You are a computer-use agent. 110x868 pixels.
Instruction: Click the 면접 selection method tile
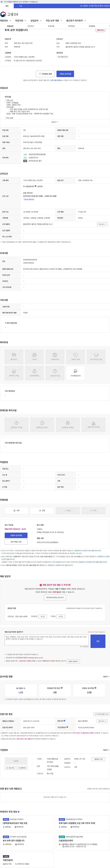click(x=42, y=511)
